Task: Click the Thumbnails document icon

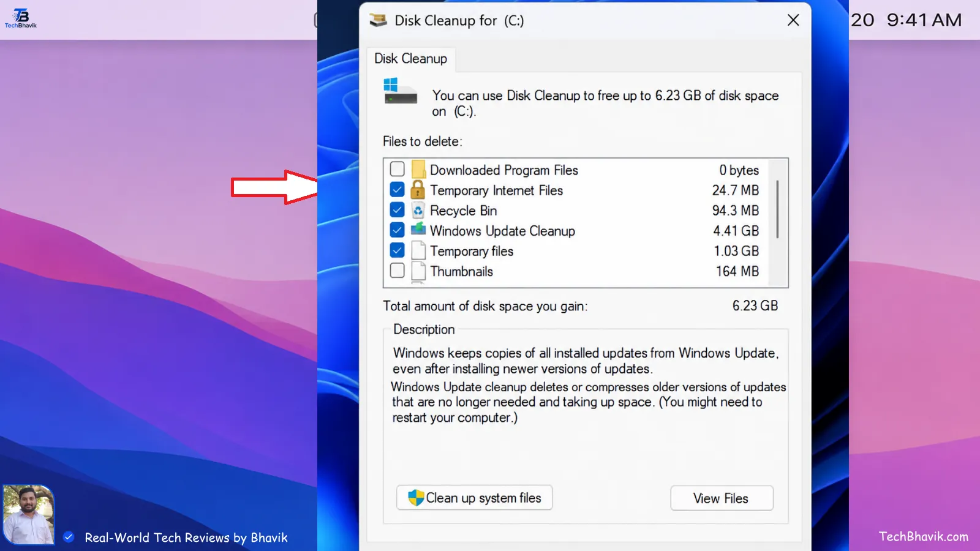Action: pos(418,271)
